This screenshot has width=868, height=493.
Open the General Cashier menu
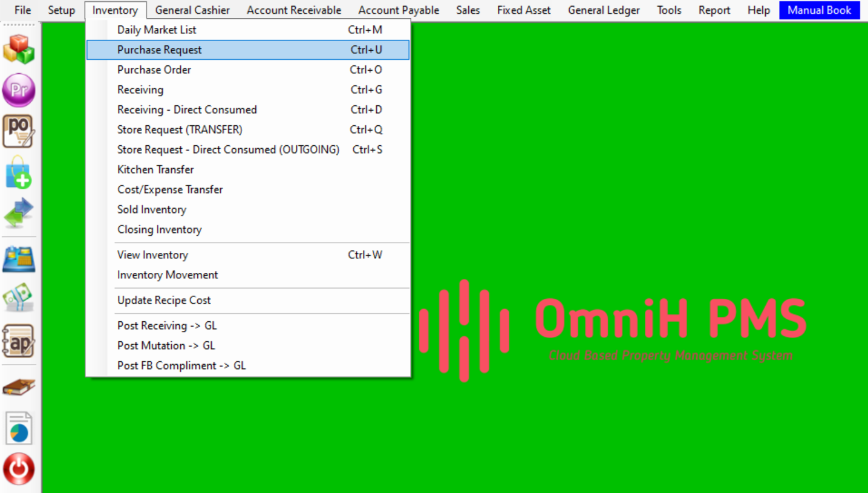192,10
